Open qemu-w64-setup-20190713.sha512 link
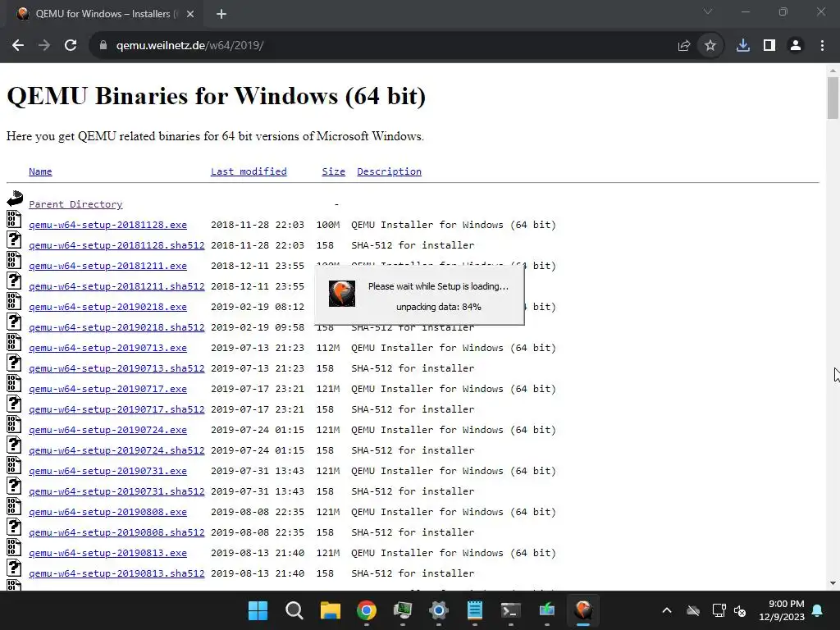 tap(116, 368)
